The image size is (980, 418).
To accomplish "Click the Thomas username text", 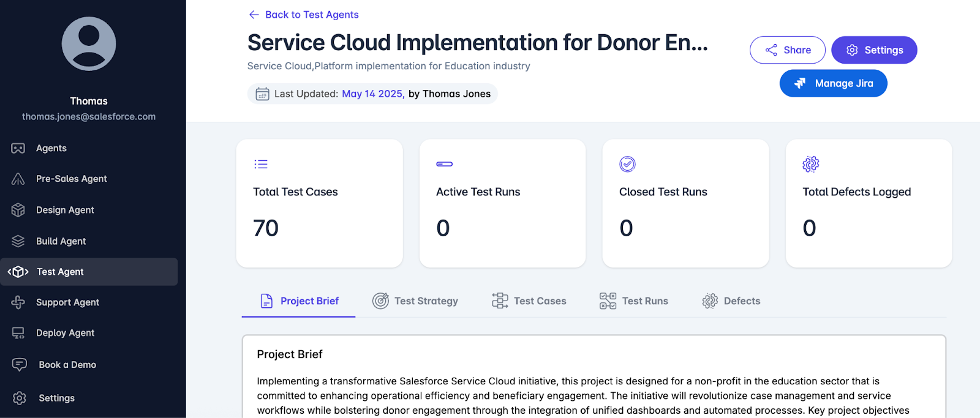I will (89, 101).
